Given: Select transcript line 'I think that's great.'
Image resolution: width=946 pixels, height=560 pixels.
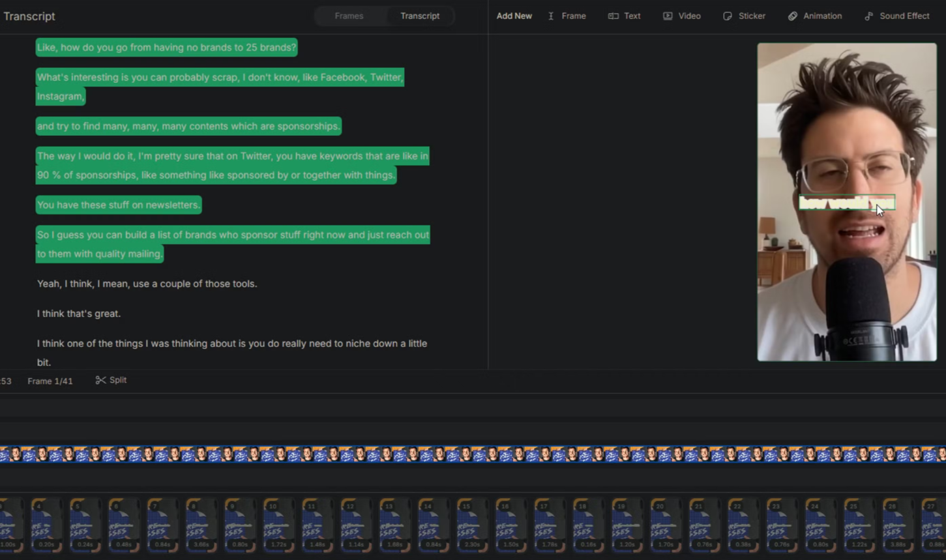Looking at the screenshot, I should pos(79,314).
